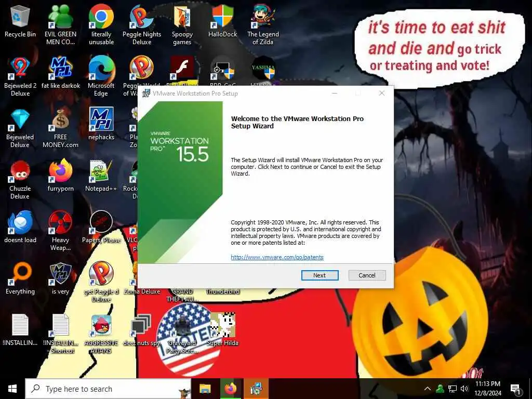Open the Recycle Bin desktop icon
The height and width of the screenshot is (399, 532).
(x=20, y=22)
